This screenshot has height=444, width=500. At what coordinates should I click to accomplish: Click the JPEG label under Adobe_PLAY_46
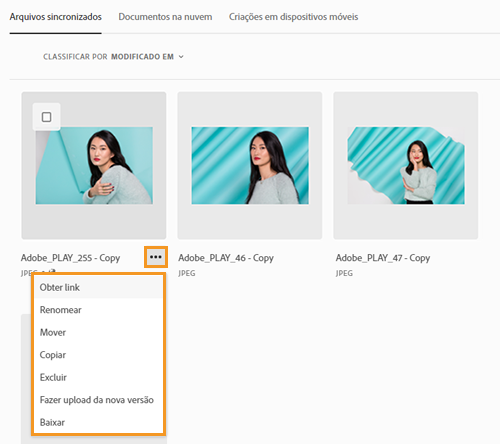tap(187, 273)
